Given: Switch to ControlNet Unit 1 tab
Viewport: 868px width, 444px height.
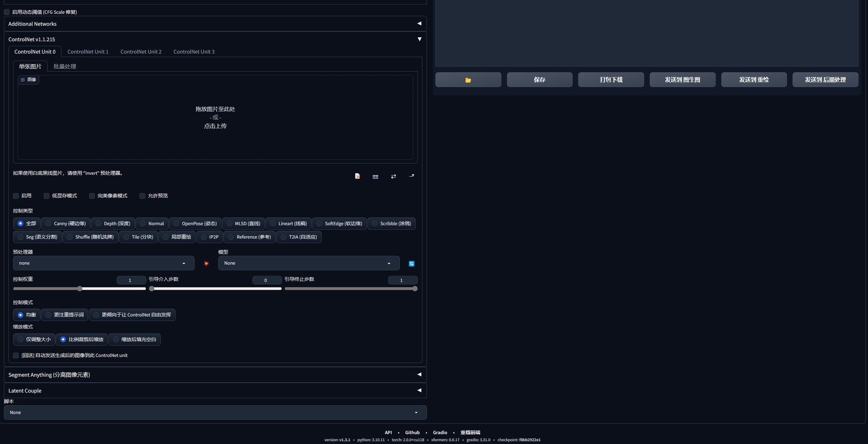Looking at the screenshot, I should coord(88,52).
